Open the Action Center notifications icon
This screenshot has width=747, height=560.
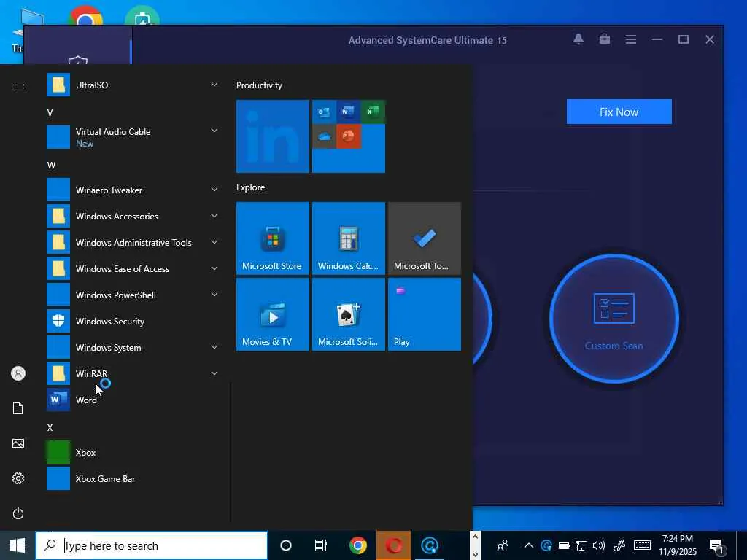716,545
